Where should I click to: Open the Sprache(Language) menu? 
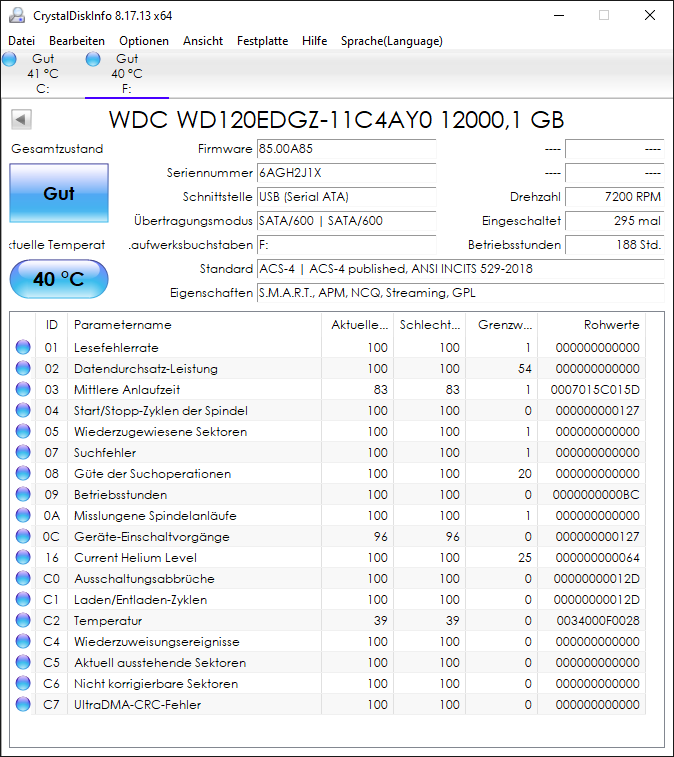(x=392, y=41)
